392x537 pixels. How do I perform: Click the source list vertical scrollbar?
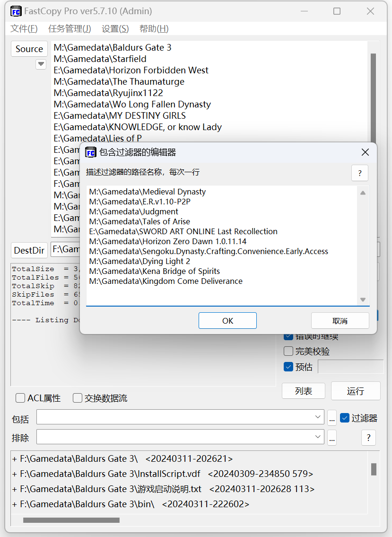coord(373,97)
